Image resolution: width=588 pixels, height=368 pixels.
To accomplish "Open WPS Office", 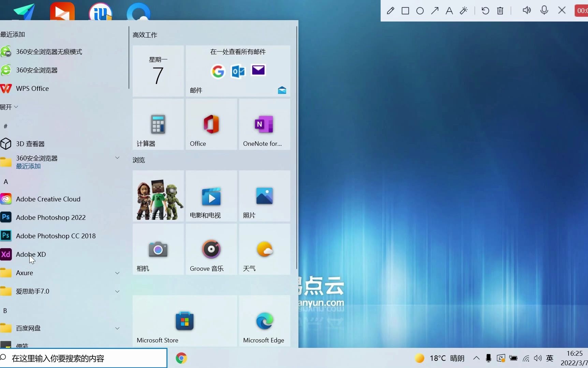I will 64,88.
